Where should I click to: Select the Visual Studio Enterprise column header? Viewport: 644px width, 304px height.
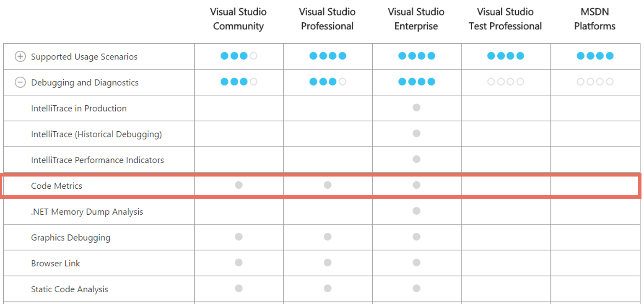tap(416, 19)
